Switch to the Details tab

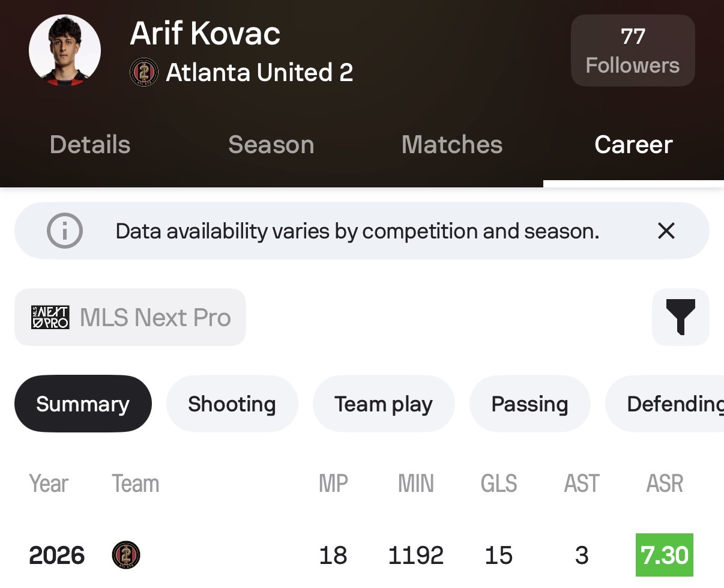[x=90, y=145]
